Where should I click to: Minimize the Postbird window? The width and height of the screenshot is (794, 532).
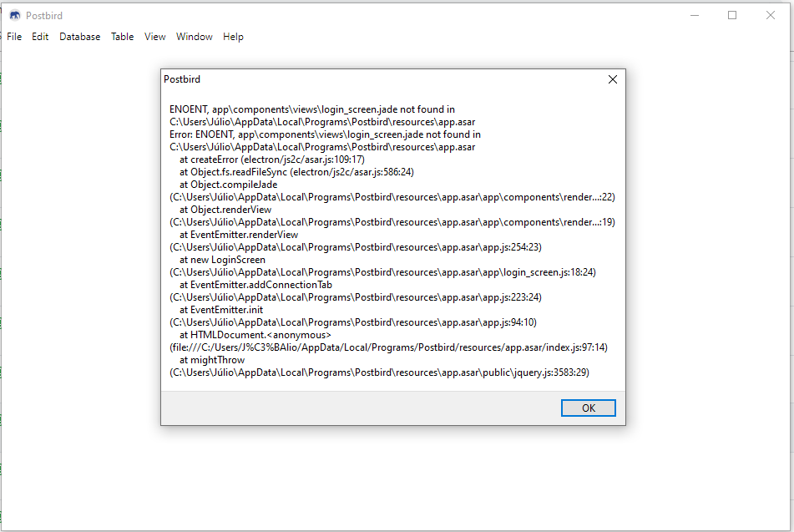(695, 15)
